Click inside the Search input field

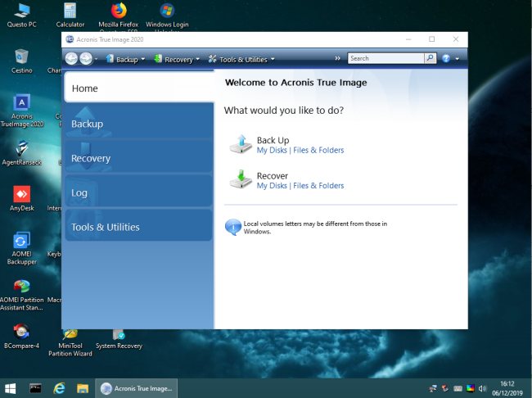pos(385,58)
